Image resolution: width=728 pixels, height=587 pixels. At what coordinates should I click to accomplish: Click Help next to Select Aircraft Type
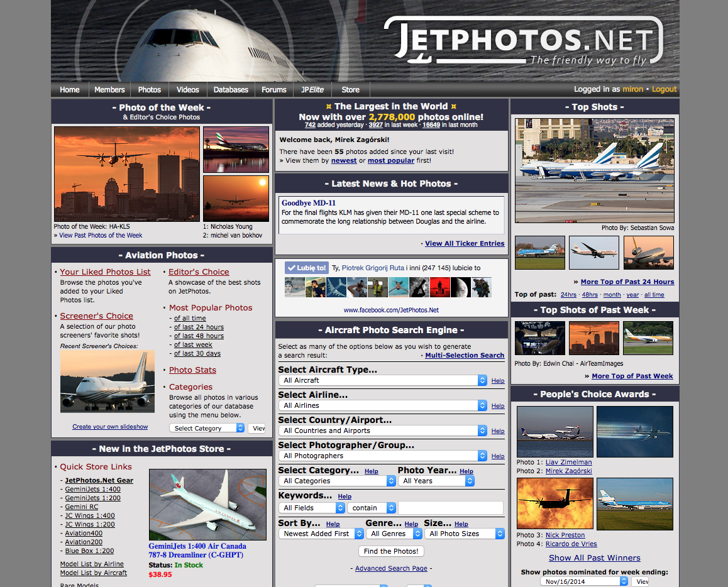[498, 380]
